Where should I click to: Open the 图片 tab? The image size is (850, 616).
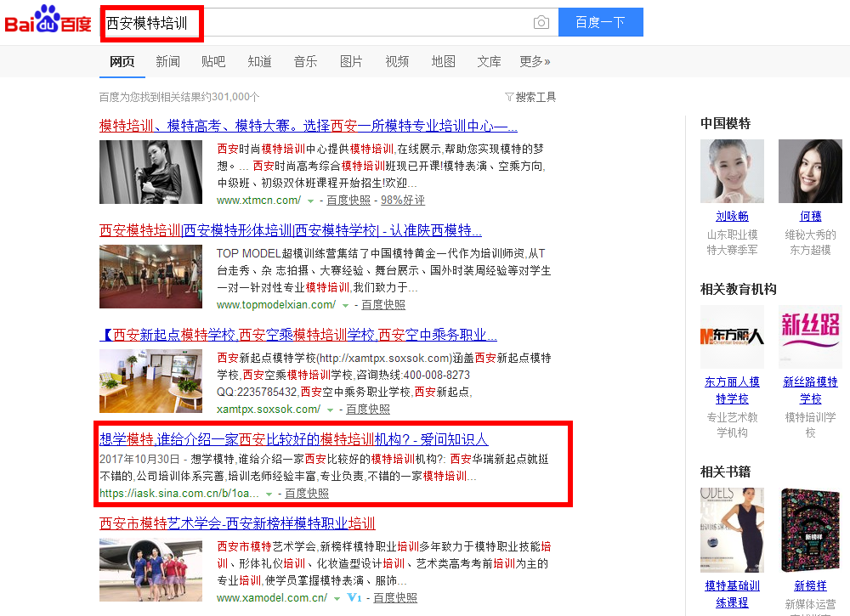click(x=351, y=62)
